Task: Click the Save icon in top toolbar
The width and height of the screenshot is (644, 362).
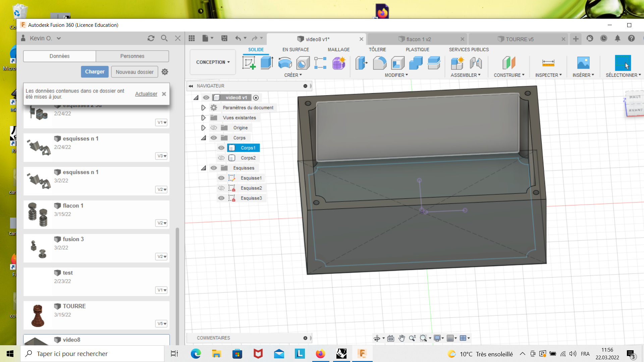Action: [x=224, y=38]
